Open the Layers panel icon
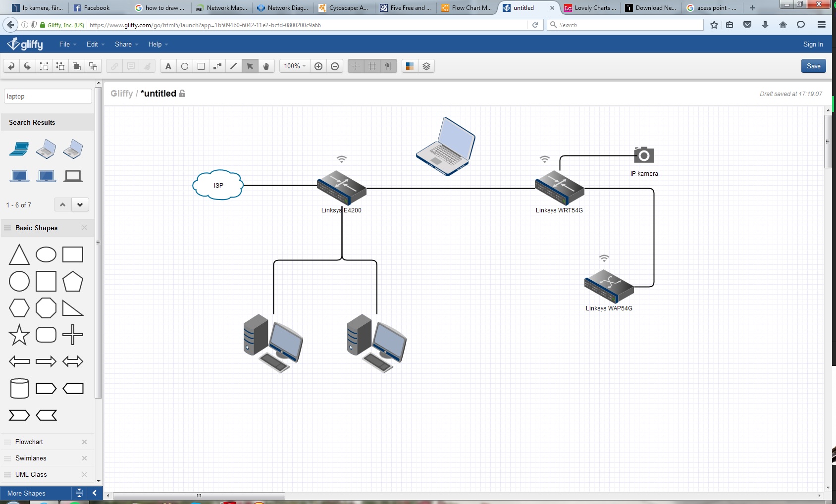The image size is (836, 504). (x=426, y=66)
